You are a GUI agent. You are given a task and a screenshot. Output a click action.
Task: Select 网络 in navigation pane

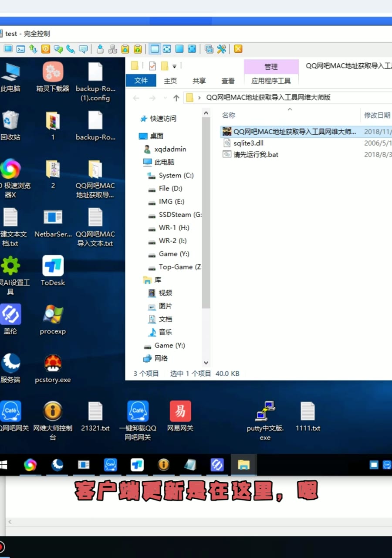click(x=161, y=358)
